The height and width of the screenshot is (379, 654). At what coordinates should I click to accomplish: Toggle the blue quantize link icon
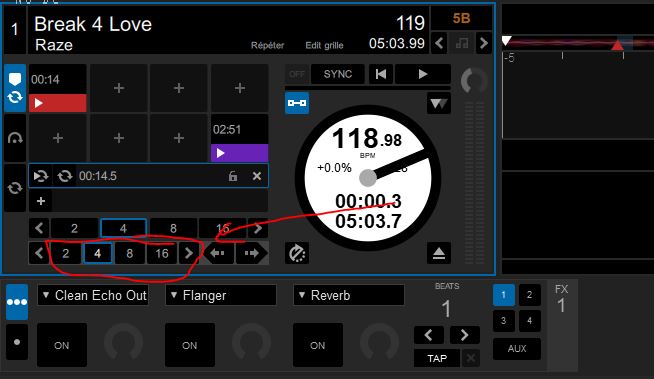[x=297, y=103]
